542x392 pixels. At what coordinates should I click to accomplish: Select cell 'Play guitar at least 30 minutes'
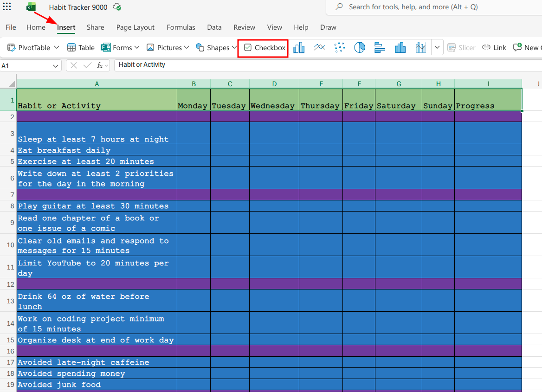[97, 206]
